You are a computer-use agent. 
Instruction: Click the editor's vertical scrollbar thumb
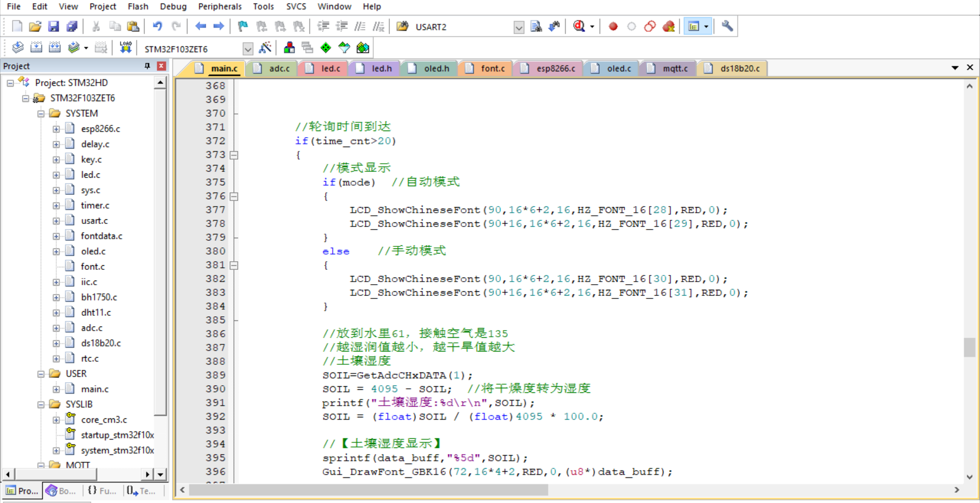[969, 347]
